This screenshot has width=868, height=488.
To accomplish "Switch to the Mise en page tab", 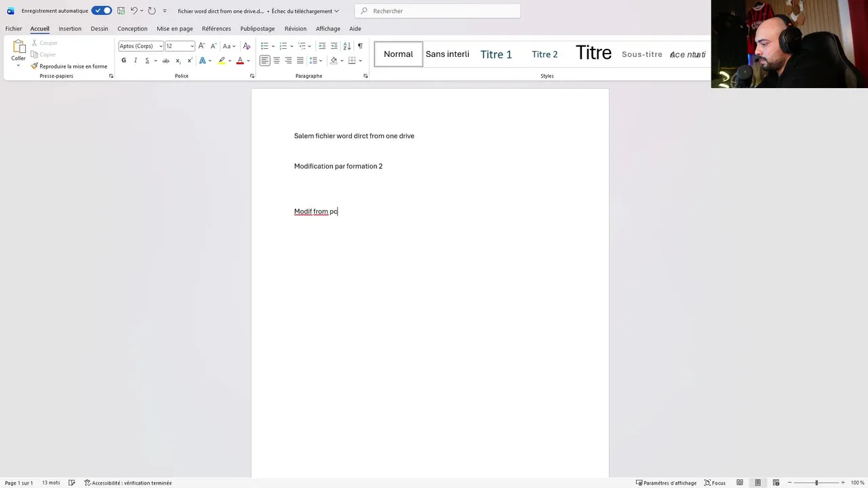I will [175, 28].
